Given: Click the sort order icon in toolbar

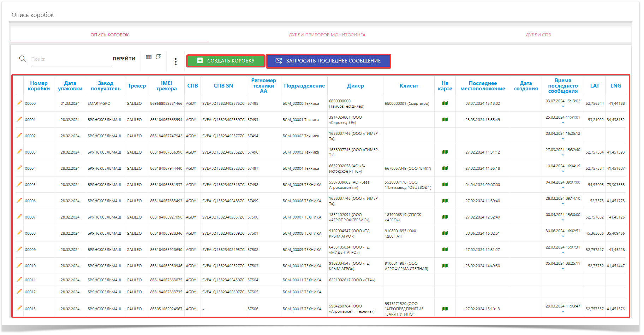Looking at the screenshot, I should point(159,57).
